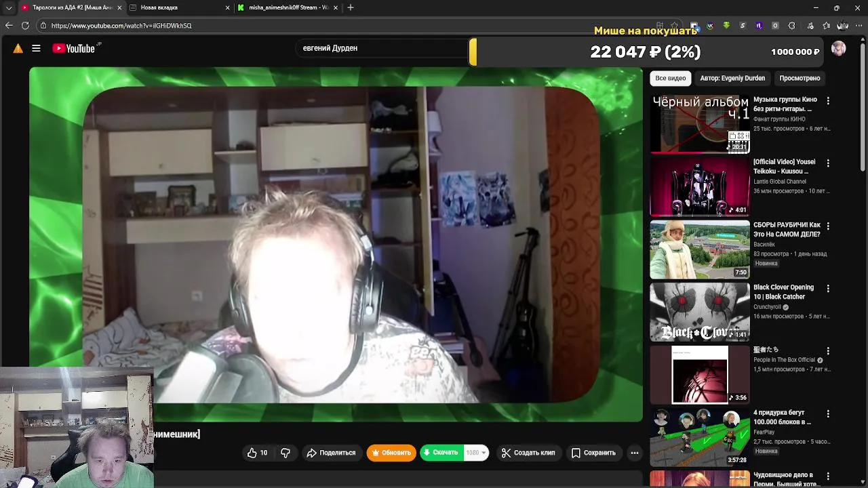Viewport: 868px width, 488px height.
Task: Open options for Black Clover Opening video
Action: coord(828,288)
